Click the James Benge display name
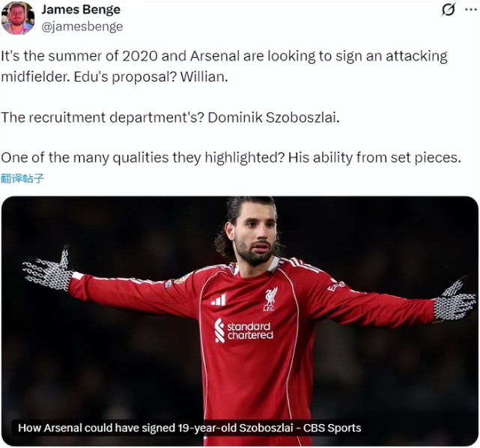The height and width of the screenshot is (448, 480). click(x=81, y=10)
